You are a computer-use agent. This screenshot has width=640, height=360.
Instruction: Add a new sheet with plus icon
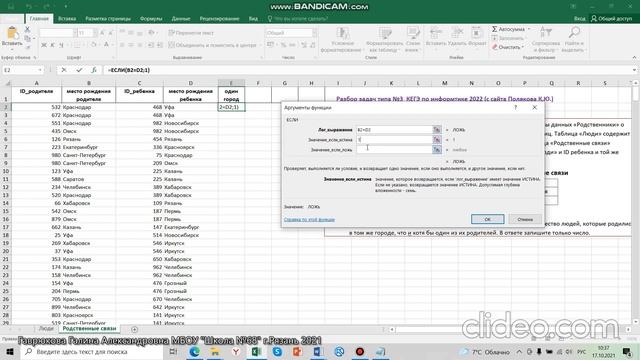[134, 329]
